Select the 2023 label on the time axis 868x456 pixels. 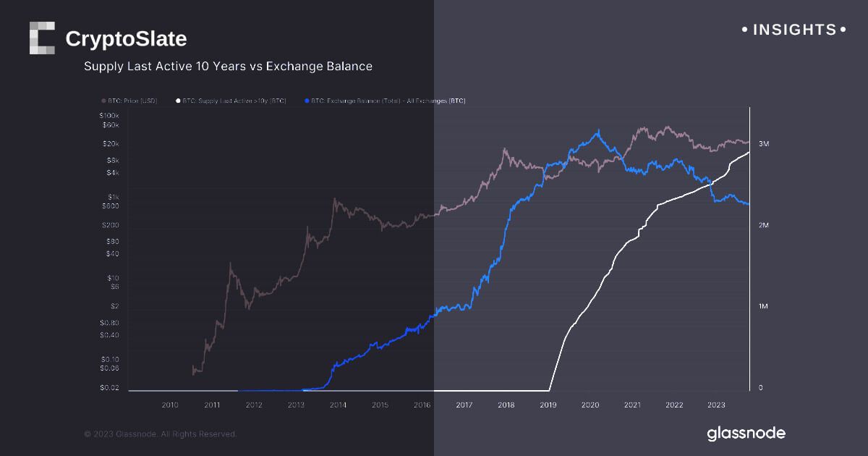click(716, 405)
